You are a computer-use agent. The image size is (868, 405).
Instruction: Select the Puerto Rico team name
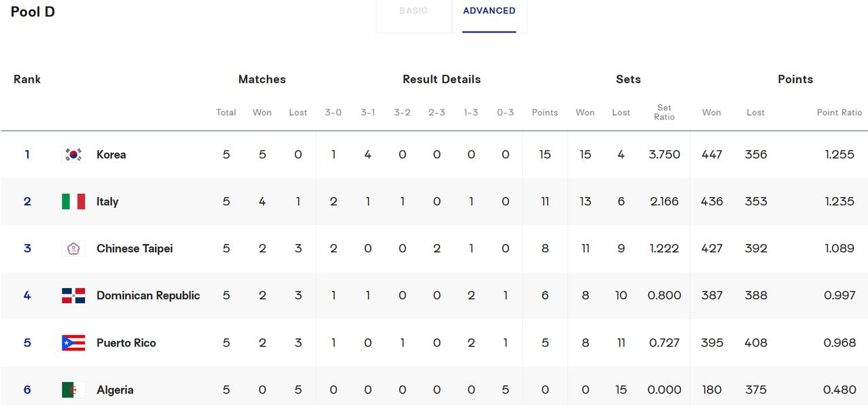(x=126, y=342)
